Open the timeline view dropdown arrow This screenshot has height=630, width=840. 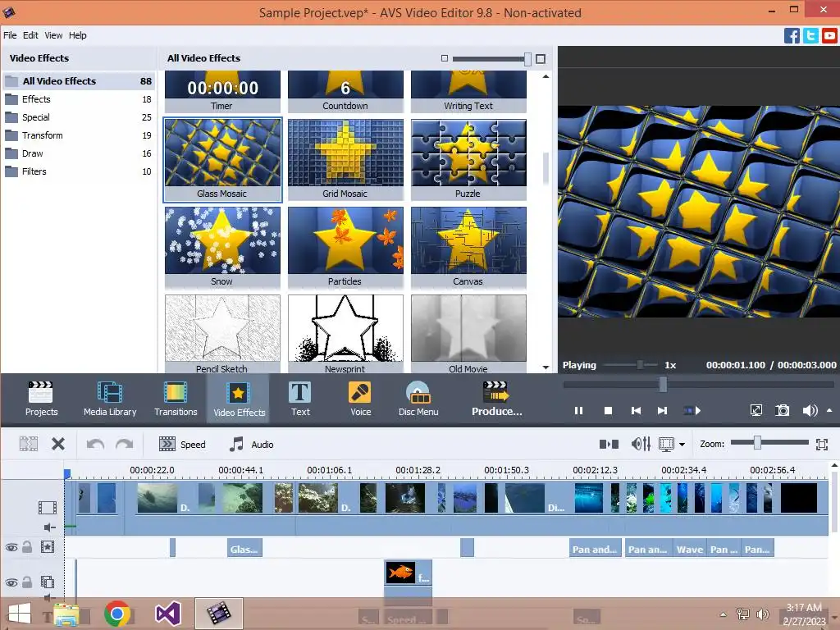tap(682, 444)
